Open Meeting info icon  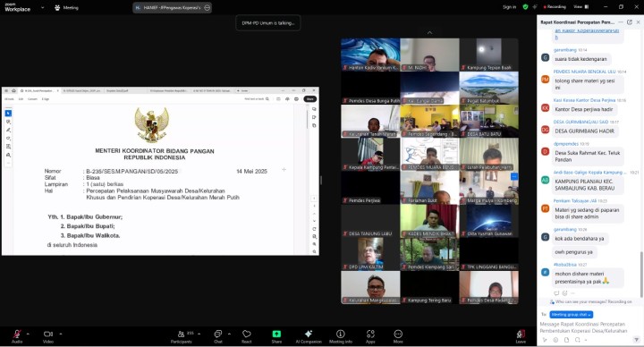[341, 334]
